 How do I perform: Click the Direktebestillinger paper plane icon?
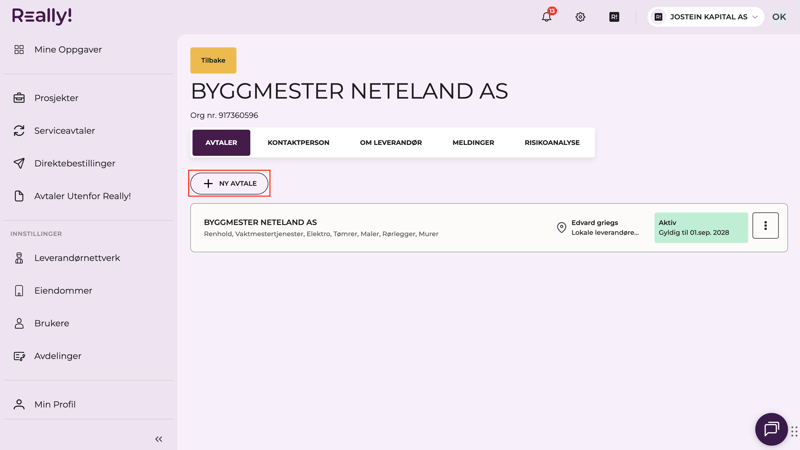coord(19,163)
